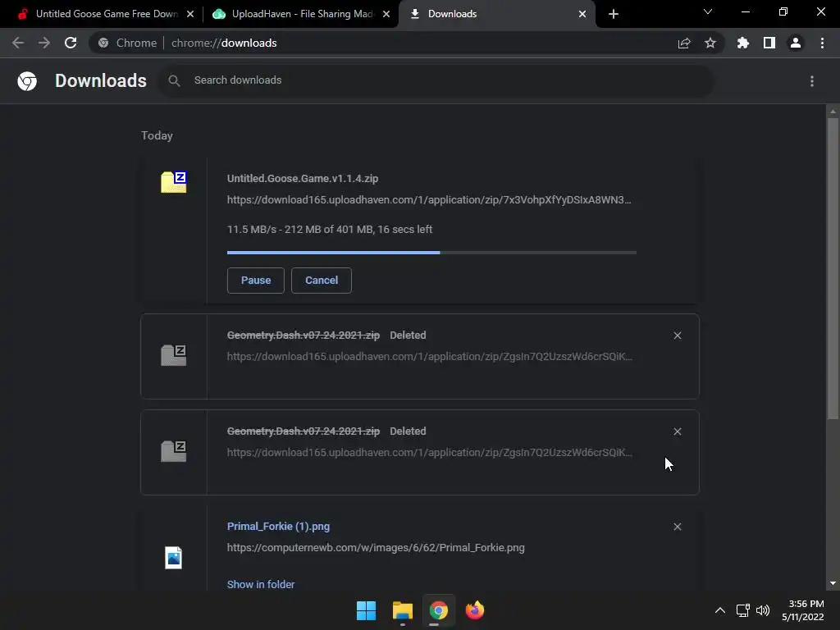This screenshot has width=840, height=630.
Task: Click the Untitled Goose Game uploadhaven URL
Action: click(429, 200)
